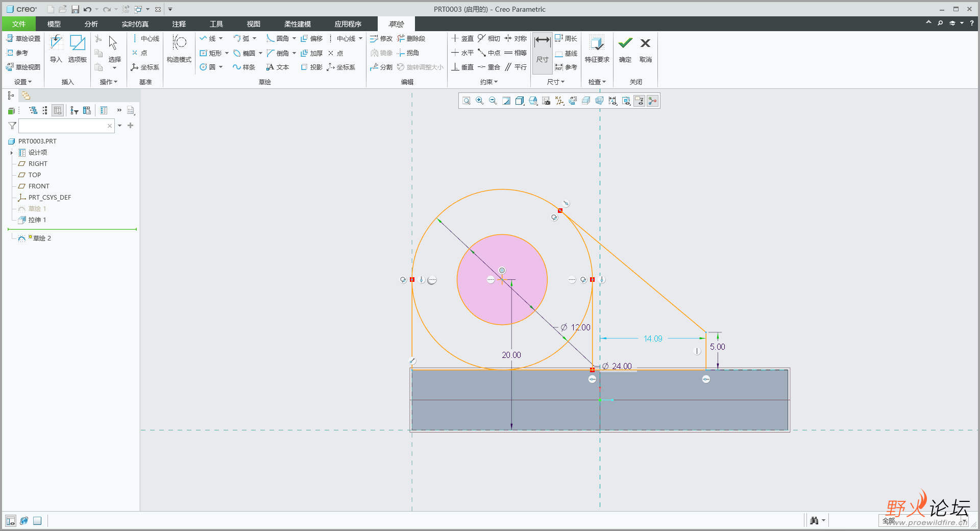Switch to the 柔性建模 (Flexible Modeling) tab

pos(298,24)
